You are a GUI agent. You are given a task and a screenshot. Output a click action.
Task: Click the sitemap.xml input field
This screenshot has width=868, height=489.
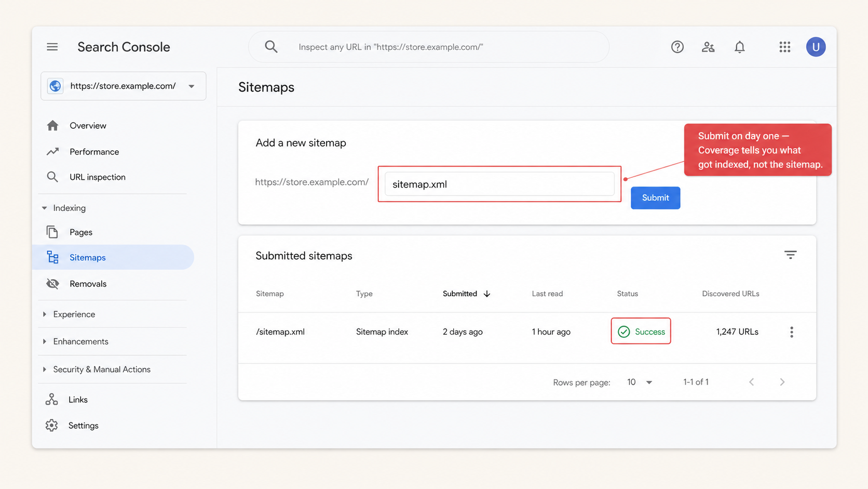tap(498, 184)
